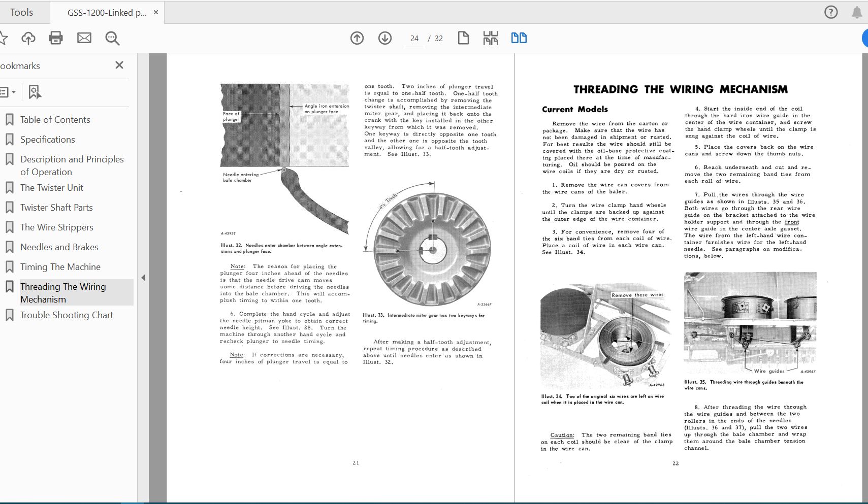The image size is (868, 504).
Task: Click the page number input field
Action: click(x=414, y=39)
